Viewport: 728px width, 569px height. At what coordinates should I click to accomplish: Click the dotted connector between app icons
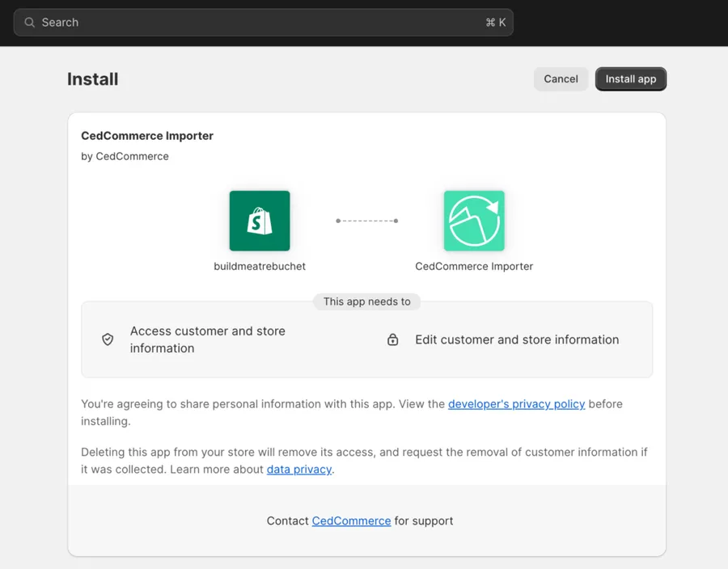(x=366, y=220)
